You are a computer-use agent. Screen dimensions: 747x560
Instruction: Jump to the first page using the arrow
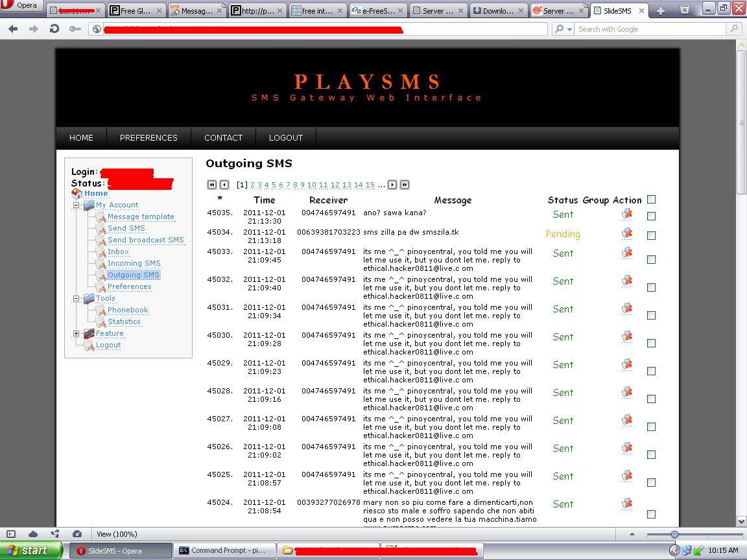(x=211, y=185)
